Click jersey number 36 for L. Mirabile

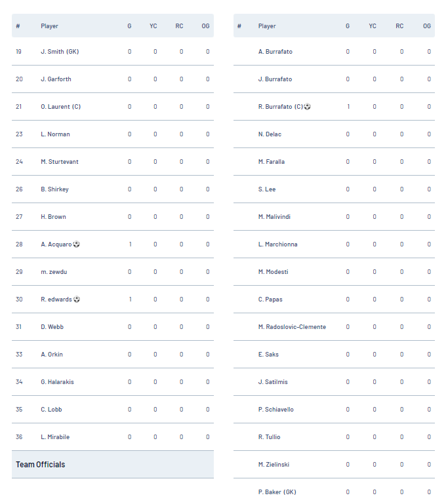coord(19,436)
